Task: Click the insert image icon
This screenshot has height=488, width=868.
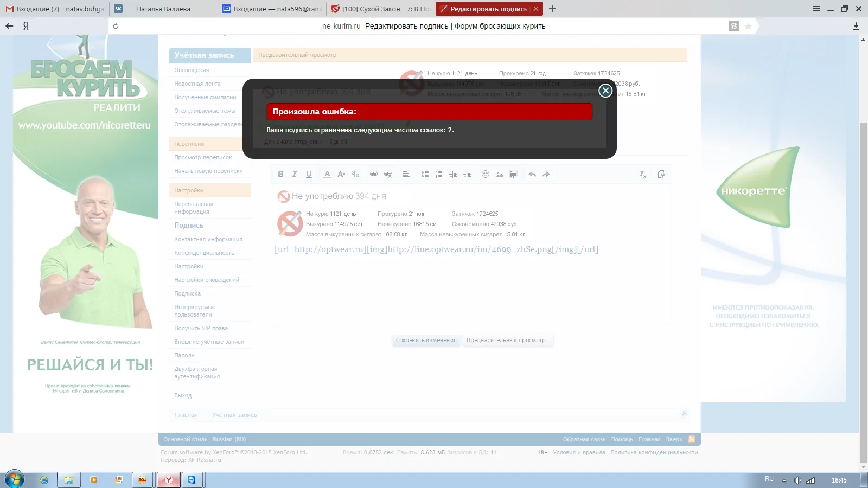Action: [500, 174]
